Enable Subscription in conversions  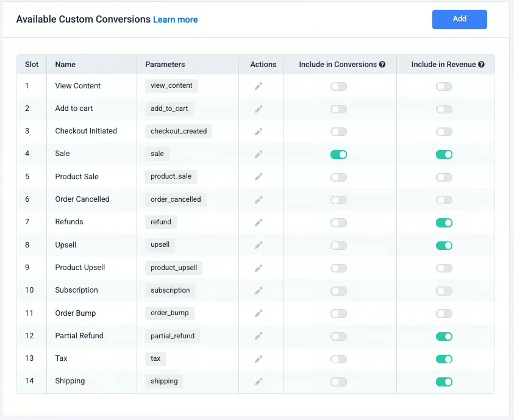[338, 291]
